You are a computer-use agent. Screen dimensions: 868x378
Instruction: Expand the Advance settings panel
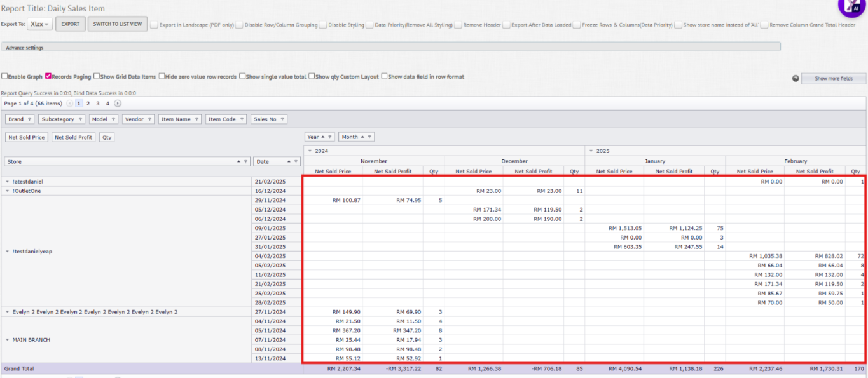pos(25,48)
